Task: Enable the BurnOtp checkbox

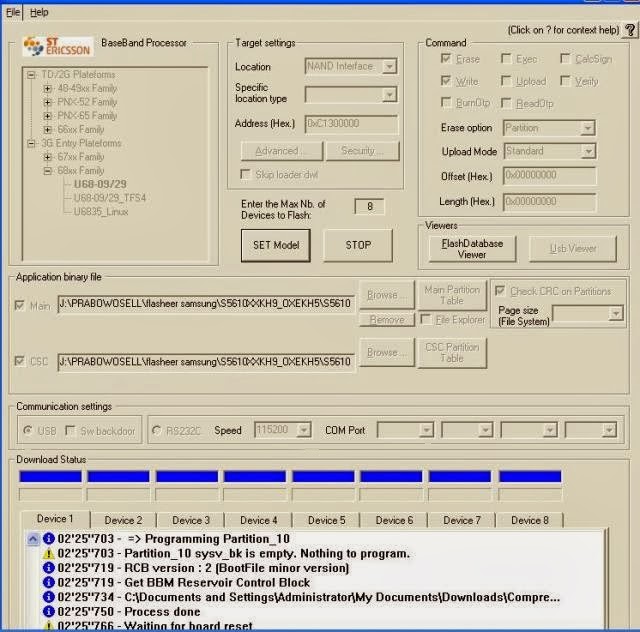Action: coord(446,102)
